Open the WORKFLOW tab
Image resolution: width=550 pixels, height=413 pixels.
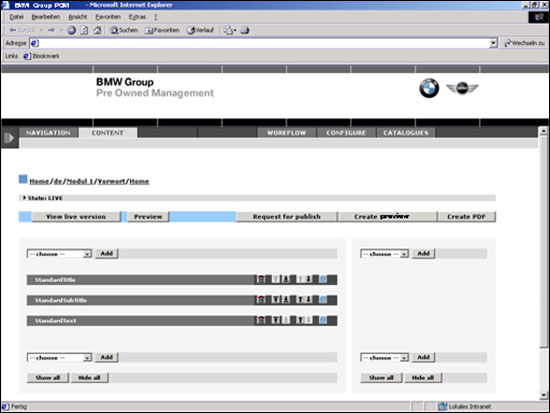click(x=287, y=133)
